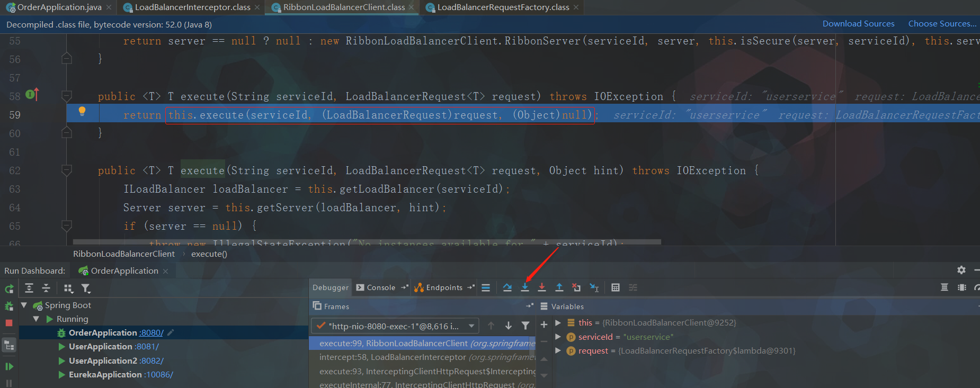This screenshot has height=388, width=980.
Task: Click the editor horizontal scrollbar
Action: pos(367,242)
